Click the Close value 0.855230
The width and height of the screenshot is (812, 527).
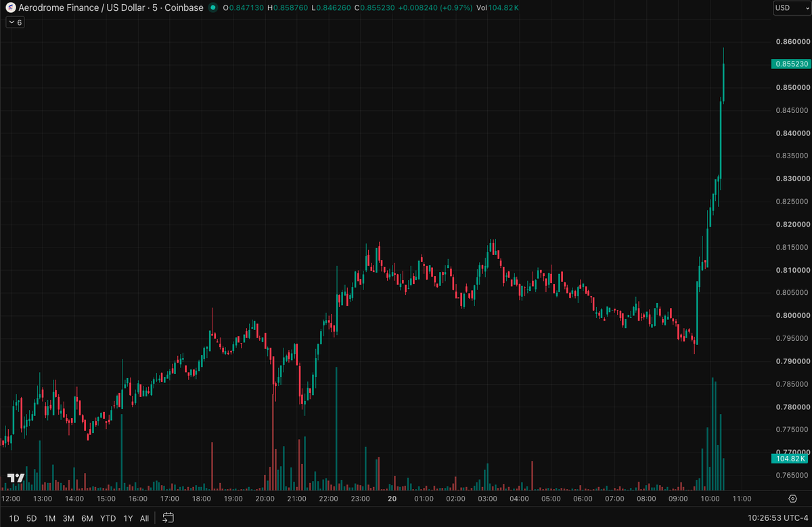point(379,8)
